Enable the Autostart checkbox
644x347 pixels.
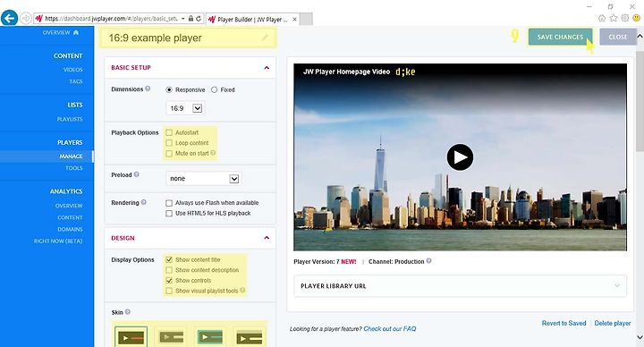(169, 132)
